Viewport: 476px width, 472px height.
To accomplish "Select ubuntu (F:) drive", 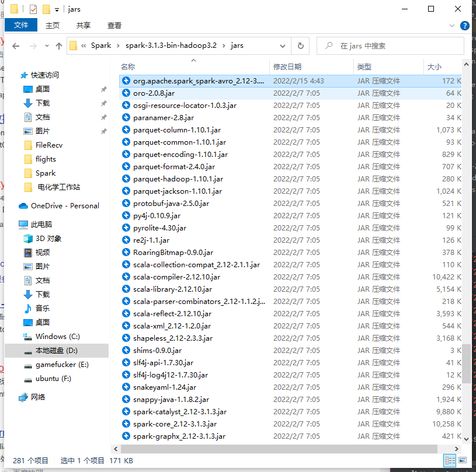I will tap(53, 378).
